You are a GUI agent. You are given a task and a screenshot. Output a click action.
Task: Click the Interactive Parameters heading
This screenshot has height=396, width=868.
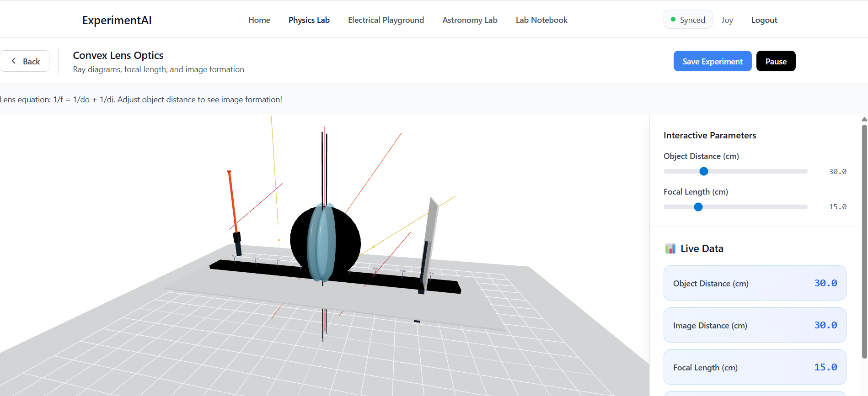[x=710, y=135]
